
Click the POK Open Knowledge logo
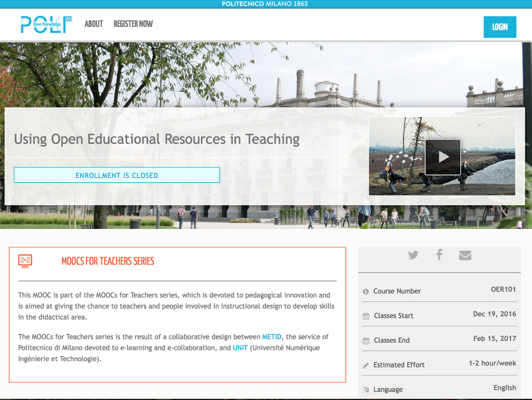point(46,24)
